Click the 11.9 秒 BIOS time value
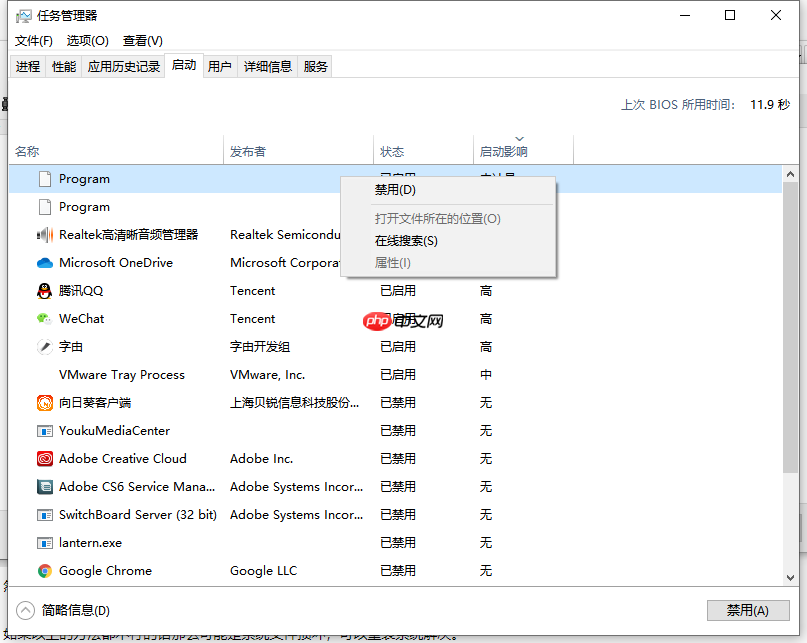Viewport: 807px width, 643px height. coord(770,105)
